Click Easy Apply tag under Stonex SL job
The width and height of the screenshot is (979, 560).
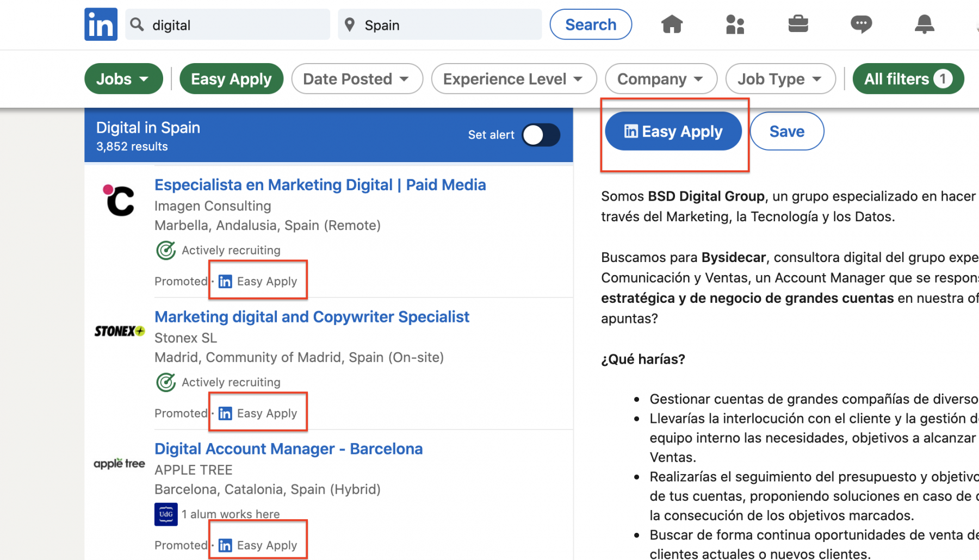[x=258, y=413]
